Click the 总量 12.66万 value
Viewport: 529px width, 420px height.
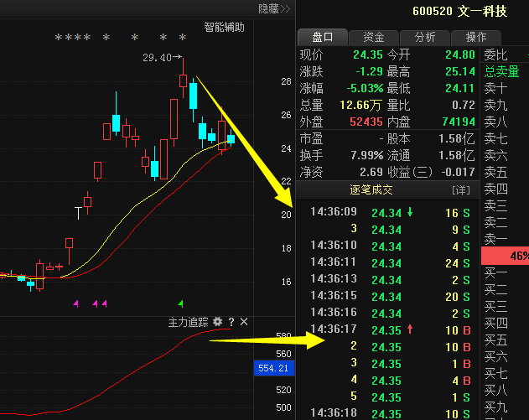click(x=360, y=106)
